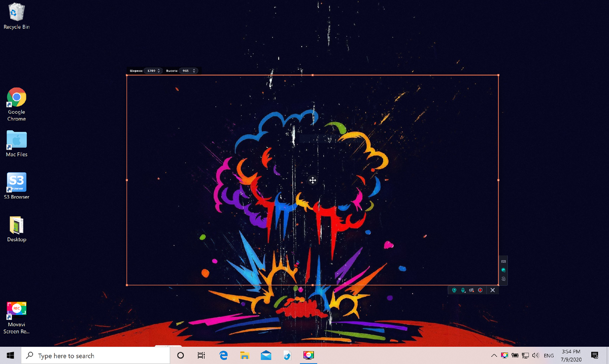The image size is (609, 364).
Task: Show hidden system tray icons
Action: coord(494,356)
